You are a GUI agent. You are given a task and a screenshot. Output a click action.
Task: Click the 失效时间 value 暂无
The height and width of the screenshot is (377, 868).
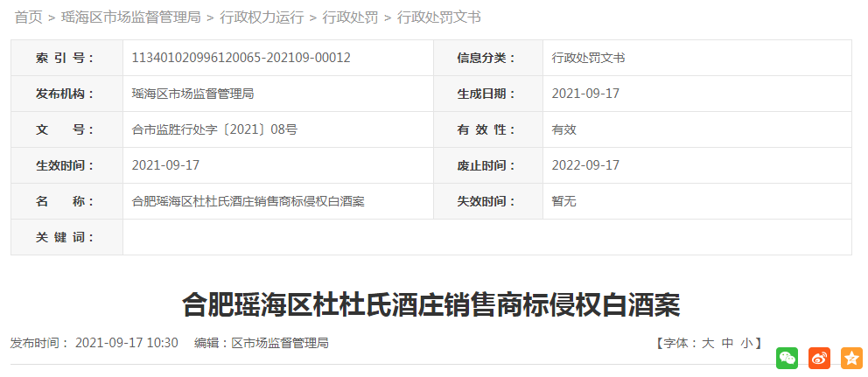(564, 201)
